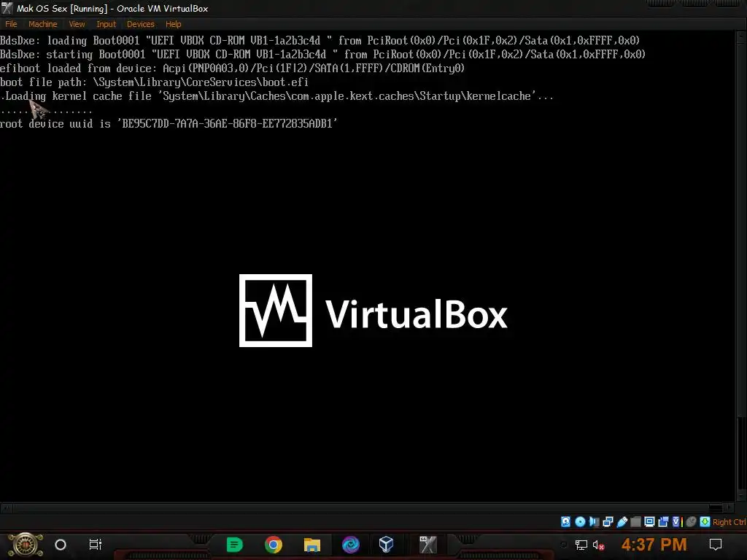Select the running VM taskbar icon
This screenshot has height=560, width=747.
point(427,544)
